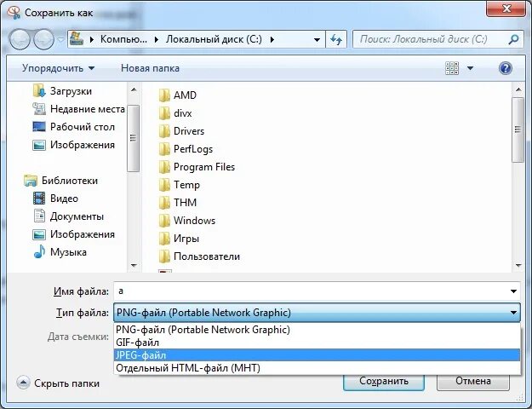Click the Back navigation arrow button

[x=20, y=39]
